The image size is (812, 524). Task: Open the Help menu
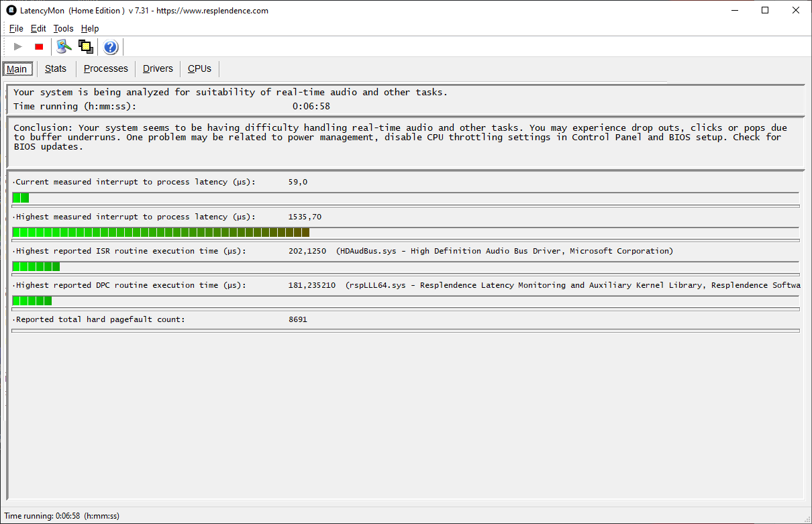[x=90, y=29]
